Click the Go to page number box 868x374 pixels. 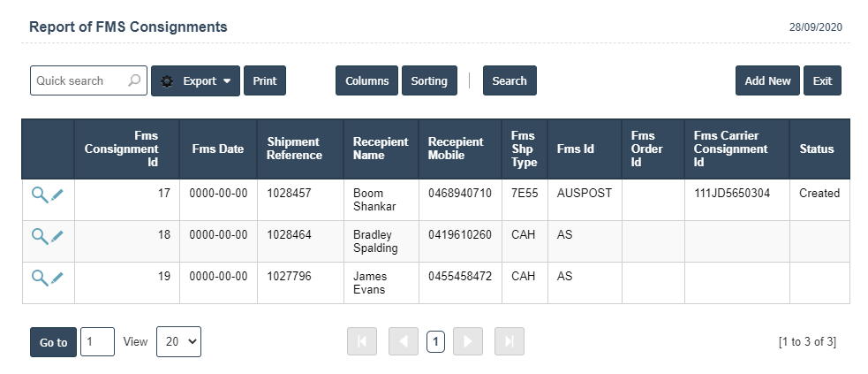(x=97, y=342)
